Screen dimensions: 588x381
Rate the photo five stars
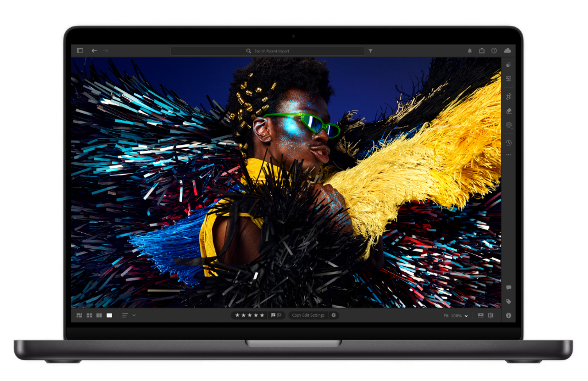pyautogui.click(x=262, y=315)
